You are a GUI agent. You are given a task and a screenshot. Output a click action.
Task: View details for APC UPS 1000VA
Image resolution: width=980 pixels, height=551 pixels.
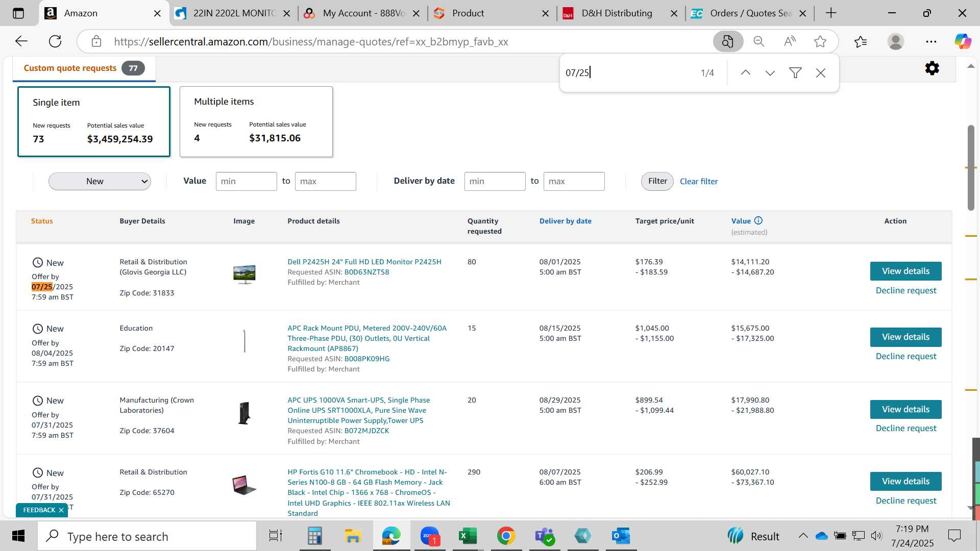(905, 409)
